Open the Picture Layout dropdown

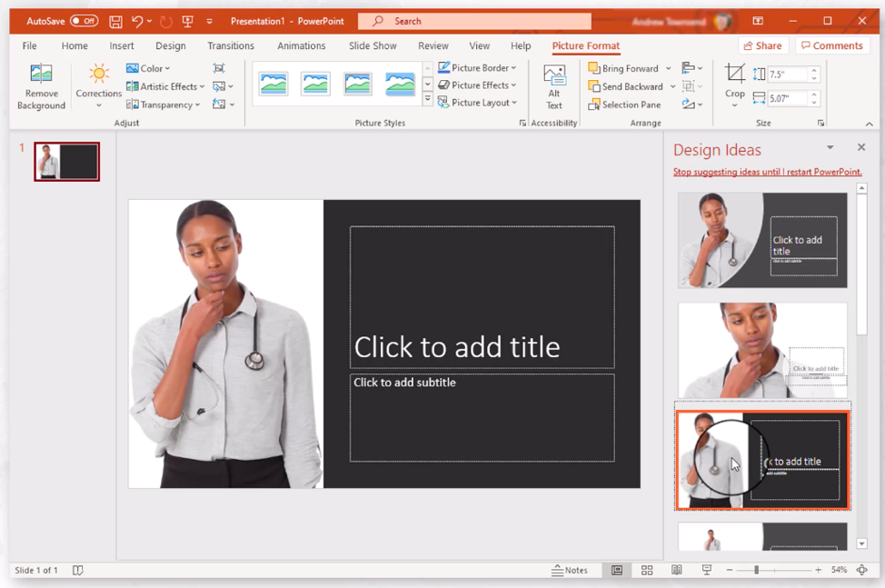pyautogui.click(x=478, y=102)
